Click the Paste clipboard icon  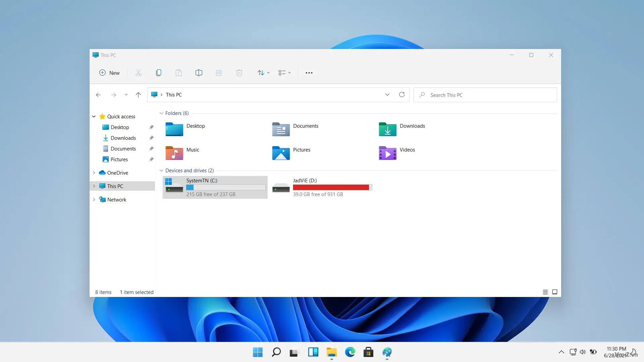coord(179,73)
